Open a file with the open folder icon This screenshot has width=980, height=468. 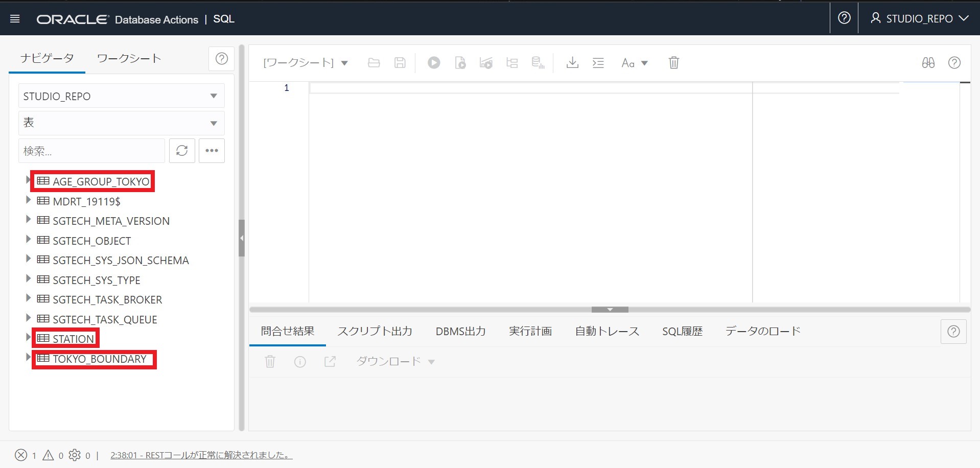click(x=374, y=62)
